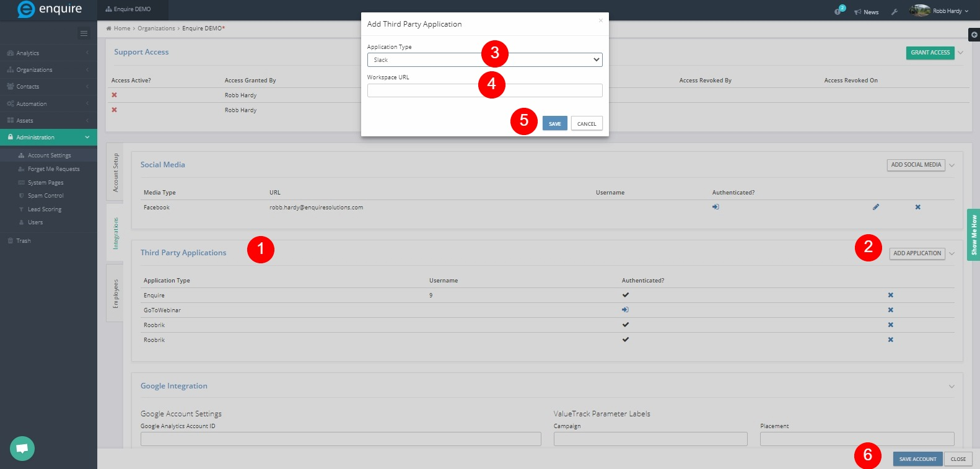Open the Robb Hardy user dropdown arrow
The height and width of the screenshot is (469, 980).
(x=966, y=11)
